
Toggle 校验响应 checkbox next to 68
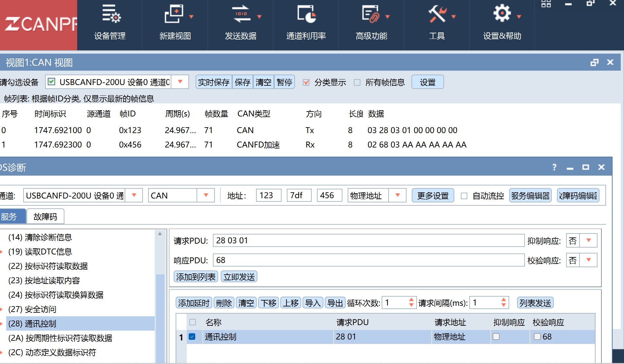(x=537, y=337)
